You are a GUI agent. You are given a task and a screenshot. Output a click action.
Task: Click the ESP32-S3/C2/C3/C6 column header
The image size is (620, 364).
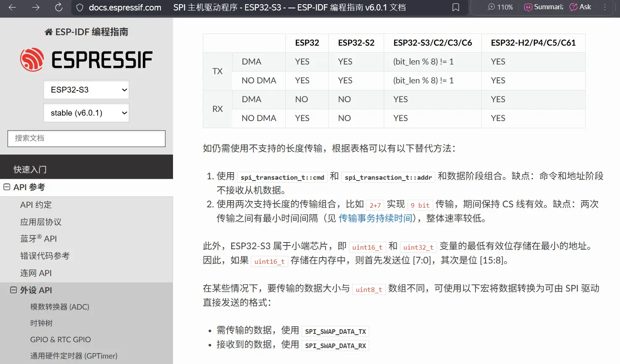point(433,43)
